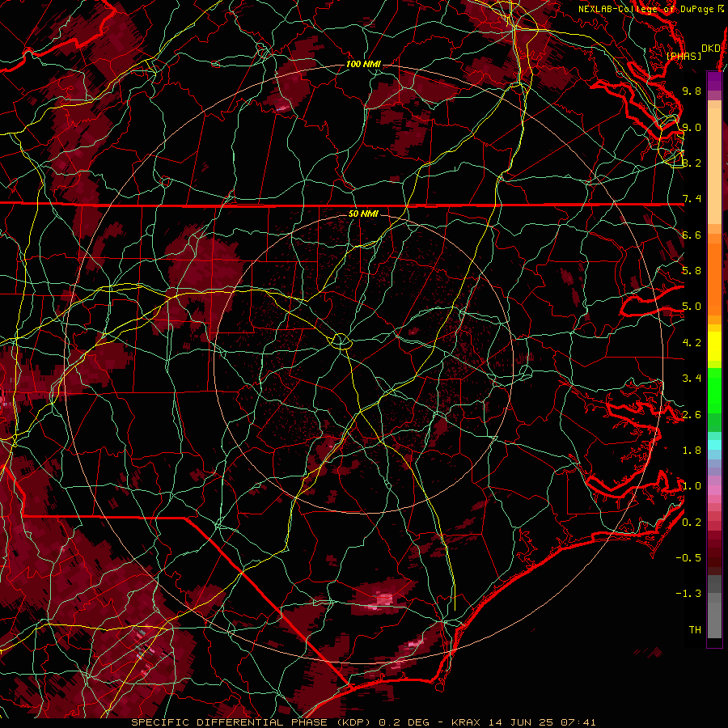Pick the orange band of the color scale

pyautogui.click(x=714, y=278)
